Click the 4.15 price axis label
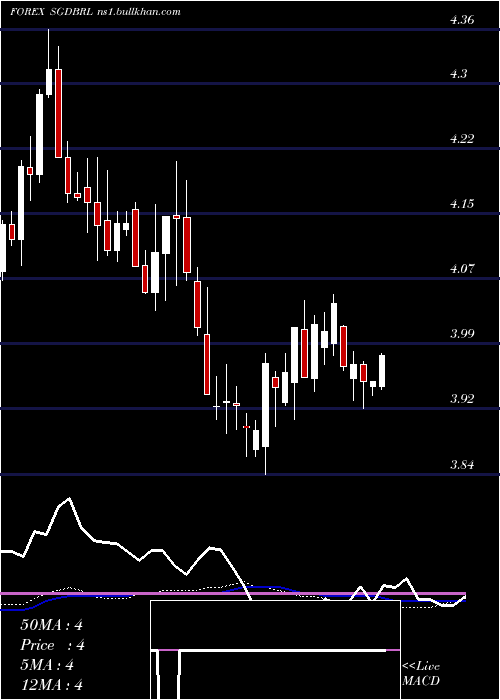Screen dimensions: 500x700 tap(462, 204)
